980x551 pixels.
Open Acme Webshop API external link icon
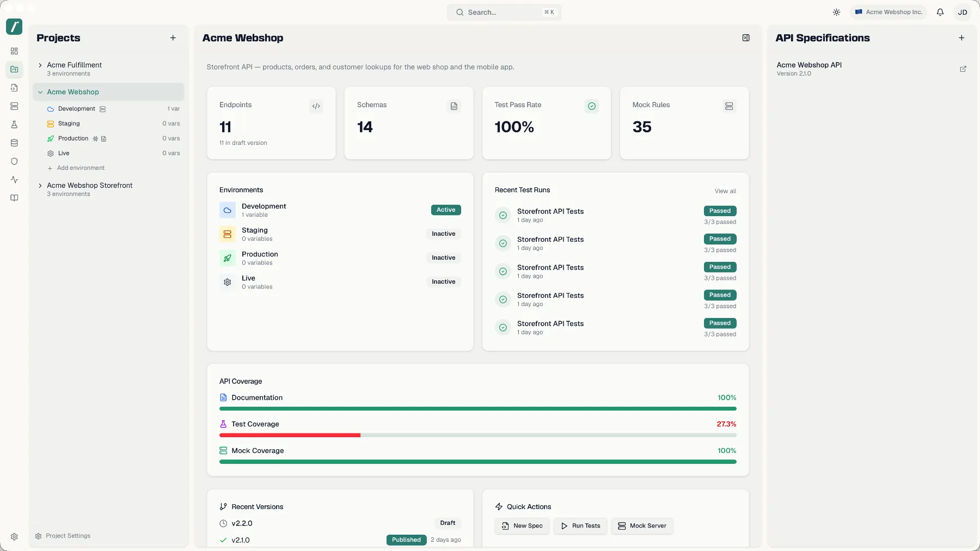tap(963, 69)
